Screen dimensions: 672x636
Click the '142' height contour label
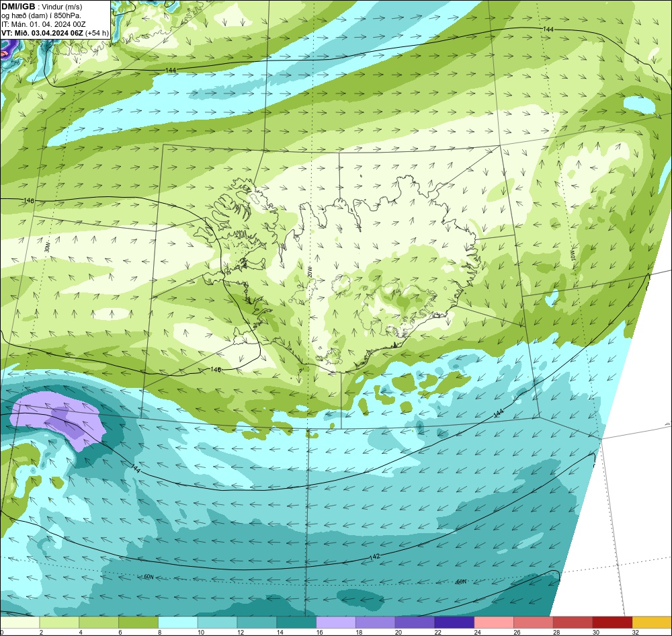pyautogui.click(x=374, y=557)
